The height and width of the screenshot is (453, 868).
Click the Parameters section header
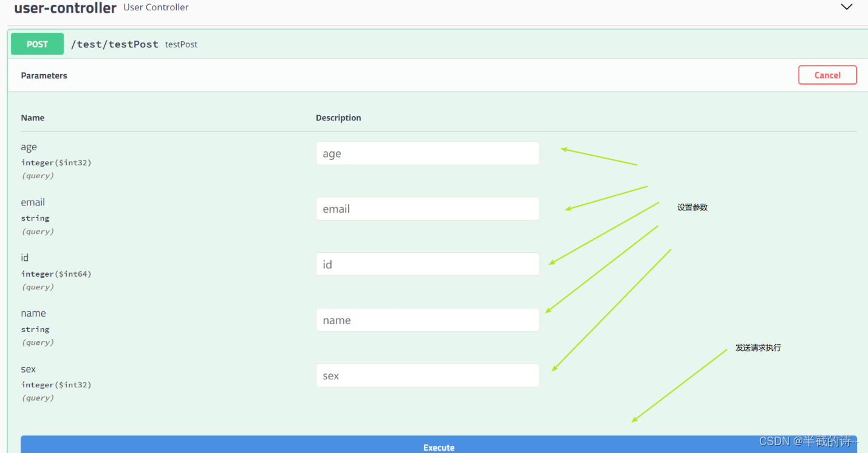click(44, 75)
